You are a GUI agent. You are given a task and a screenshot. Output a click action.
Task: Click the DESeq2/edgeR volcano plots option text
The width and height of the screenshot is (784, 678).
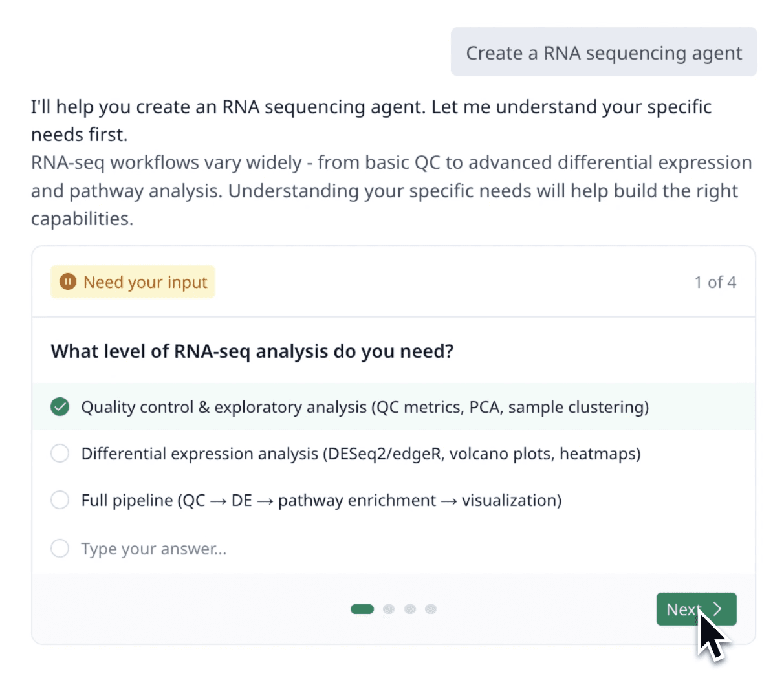click(x=360, y=454)
